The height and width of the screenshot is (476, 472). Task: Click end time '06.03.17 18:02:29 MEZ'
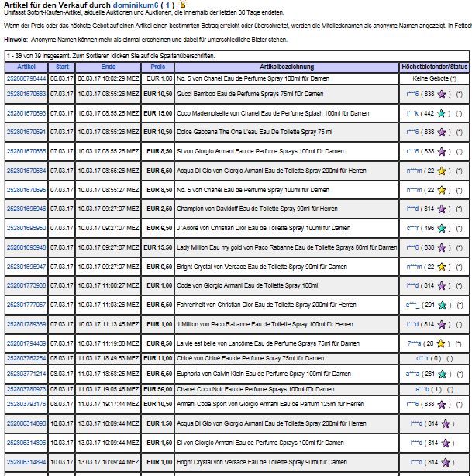[x=109, y=78]
